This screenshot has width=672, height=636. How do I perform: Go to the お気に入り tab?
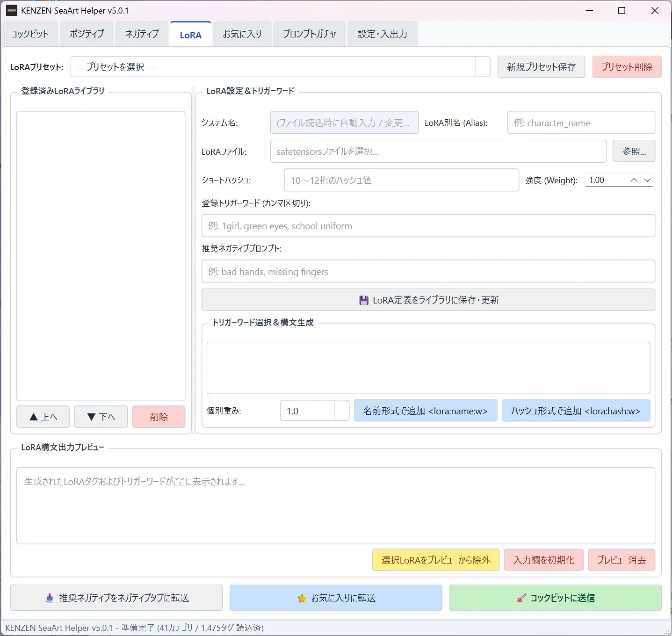242,34
